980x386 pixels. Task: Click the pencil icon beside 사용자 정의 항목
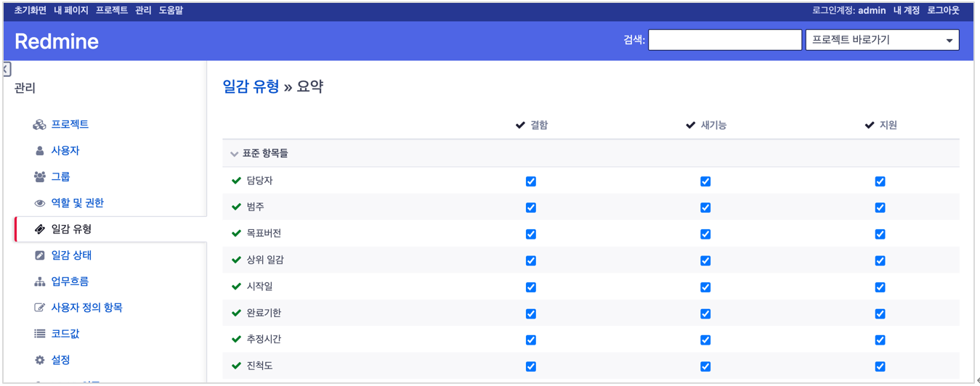tap(39, 308)
